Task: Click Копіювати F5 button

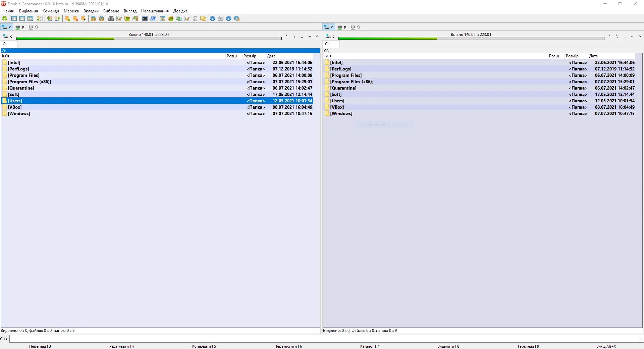Action: [204, 346]
